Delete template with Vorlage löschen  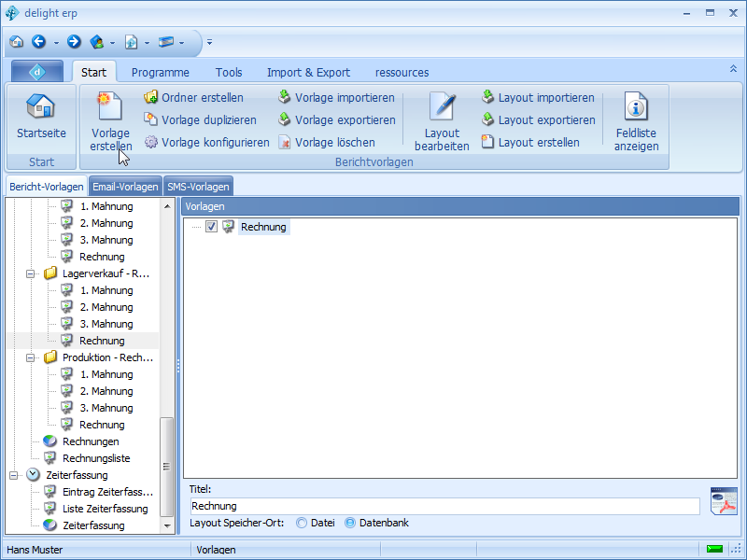pos(285,143)
